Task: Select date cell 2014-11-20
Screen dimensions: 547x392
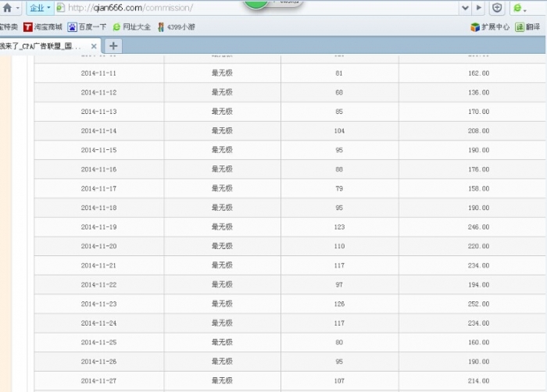Action: 98,246
